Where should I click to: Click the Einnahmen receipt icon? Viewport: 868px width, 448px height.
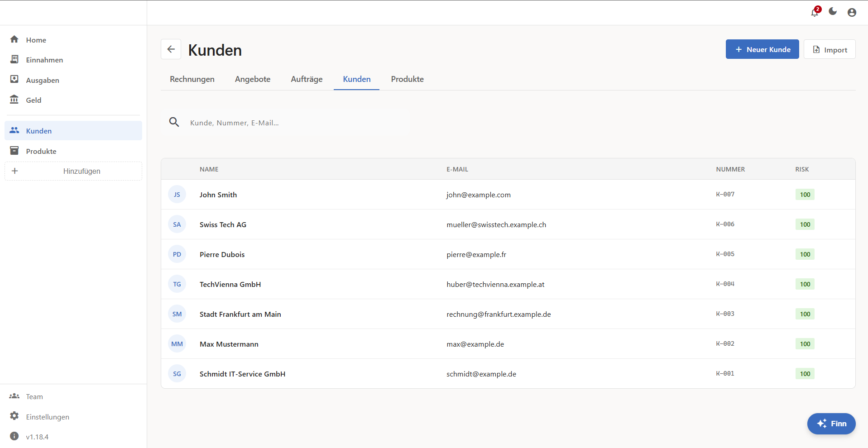tap(14, 59)
